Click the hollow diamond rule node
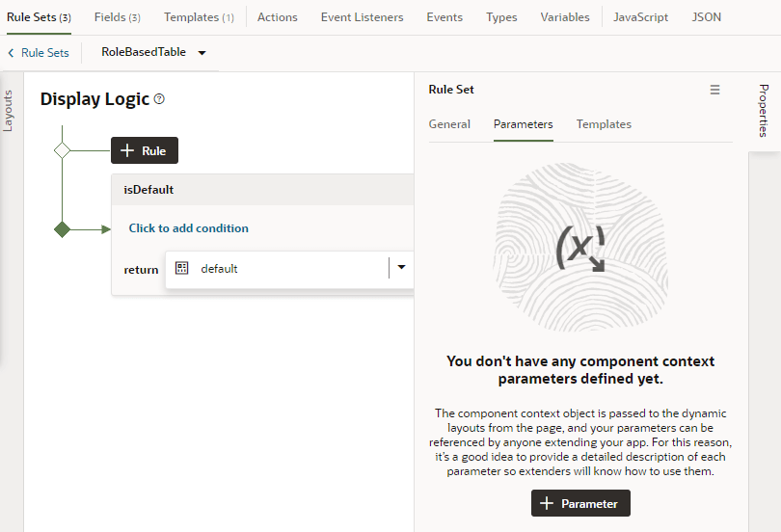 62,150
